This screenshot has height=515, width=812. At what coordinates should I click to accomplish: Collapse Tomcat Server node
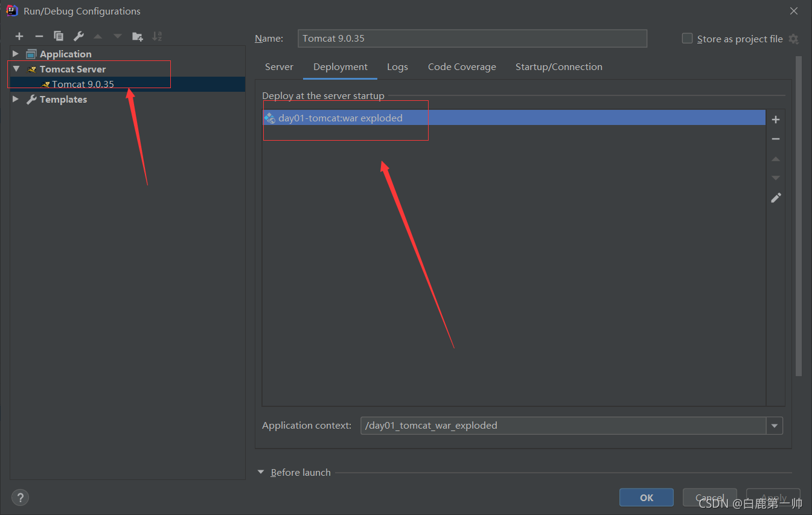16,69
